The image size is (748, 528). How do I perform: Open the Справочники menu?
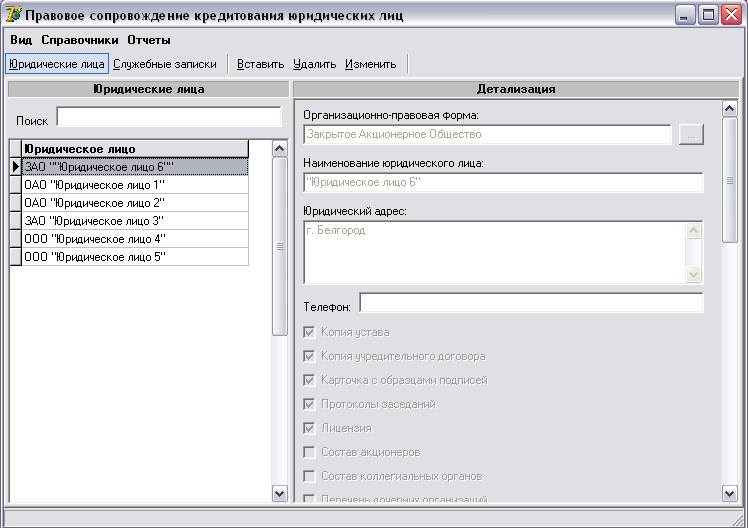[80, 40]
